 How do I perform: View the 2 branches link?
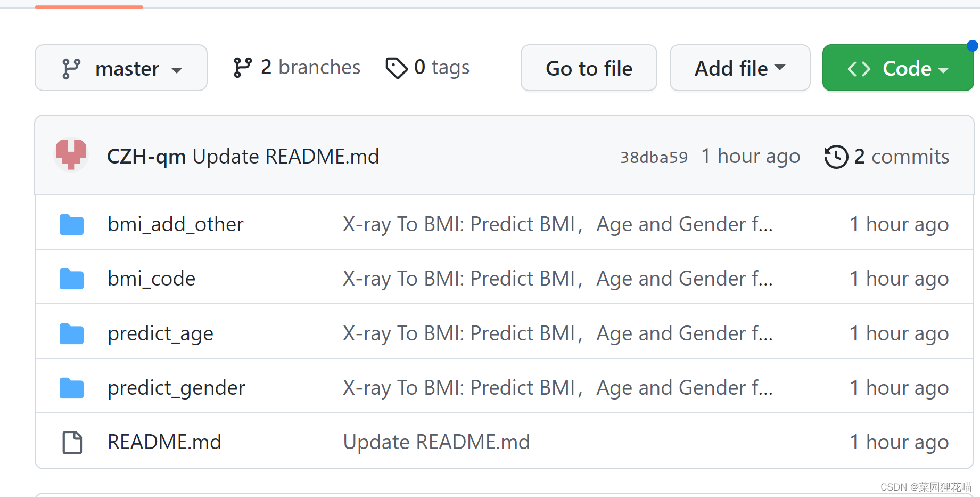(297, 68)
